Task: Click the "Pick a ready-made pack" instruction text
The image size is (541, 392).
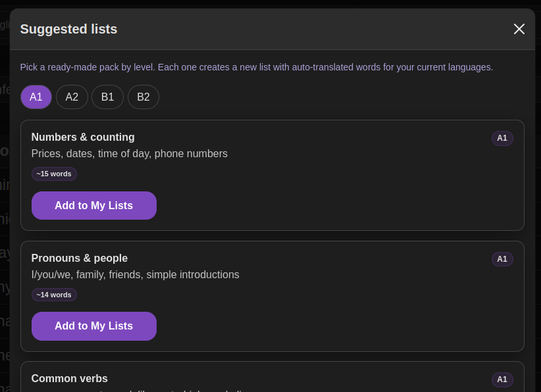Action: click(x=257, y=67)
